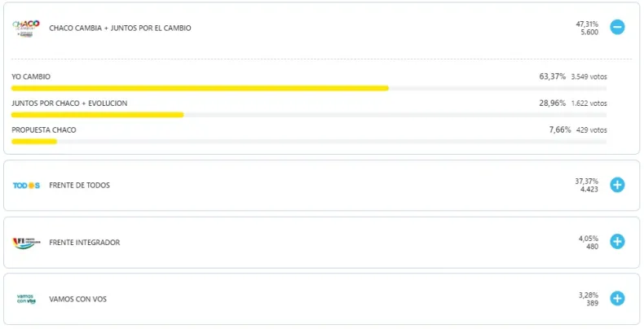The width and height of the screenshot is (644, 329).
Task: Expand the Frente Integrador results
Action: coord(617,242)
